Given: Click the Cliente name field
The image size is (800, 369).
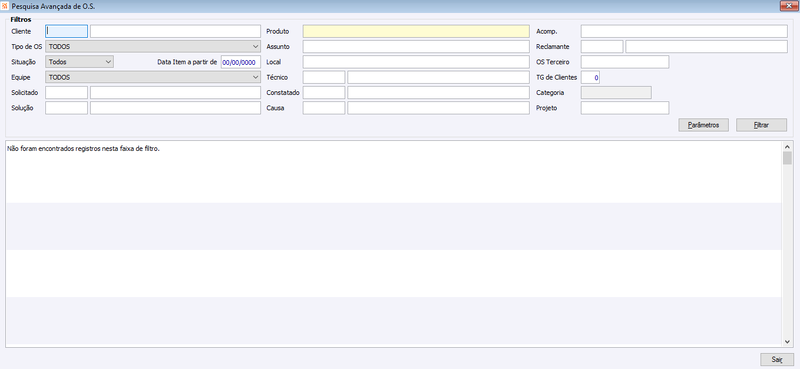Looking at the screenshot, I should click(175, 31).
